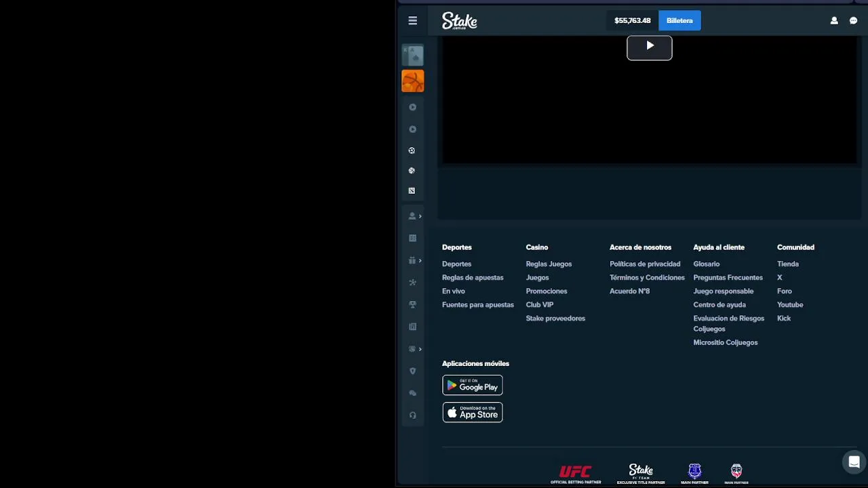
Task: Download the app on the App Store
Action: coord(473,412)
